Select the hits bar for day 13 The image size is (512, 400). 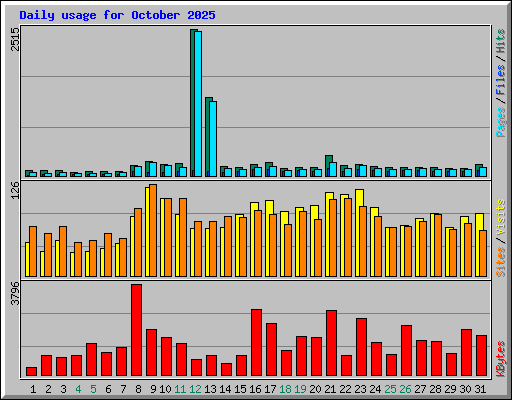click(209, 137)
